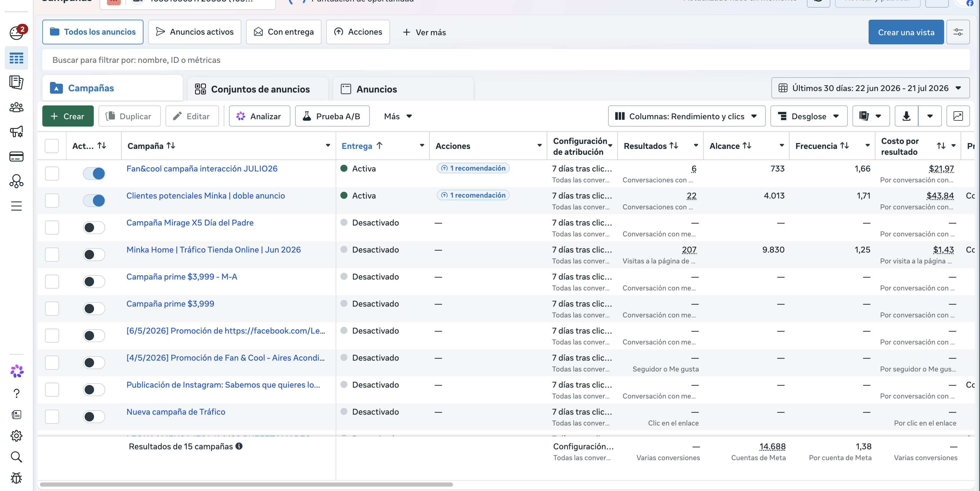Click the green Crear button
Viewport: 980px width, 491px height.
(68, 116)
